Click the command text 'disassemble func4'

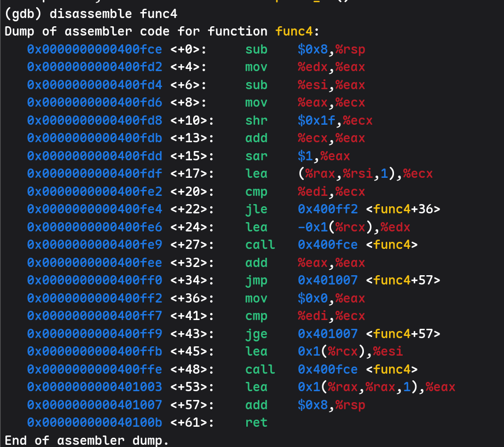click(113, 14)
